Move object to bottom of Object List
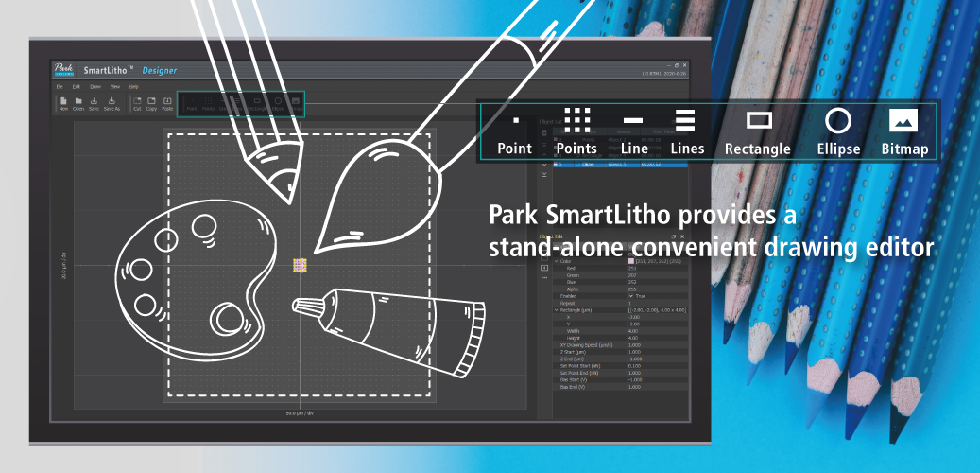The image size is (980, 473). (x=544, y=175)
